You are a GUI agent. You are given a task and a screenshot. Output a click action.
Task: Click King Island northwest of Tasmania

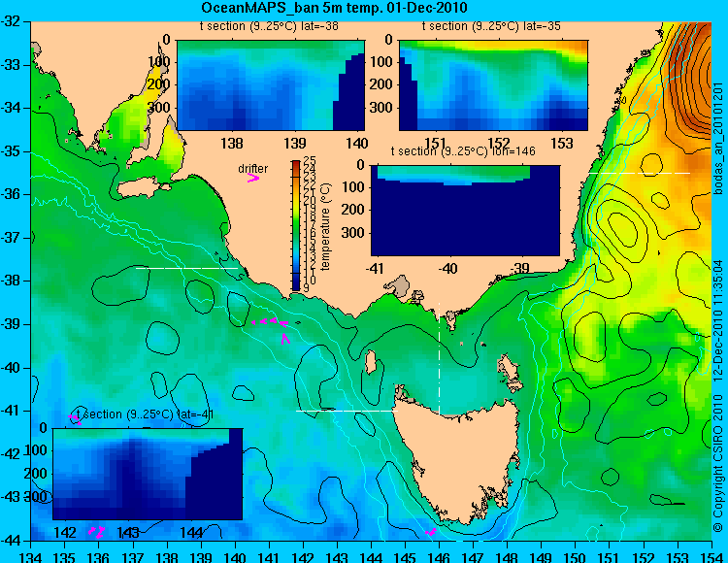point(370,362)
